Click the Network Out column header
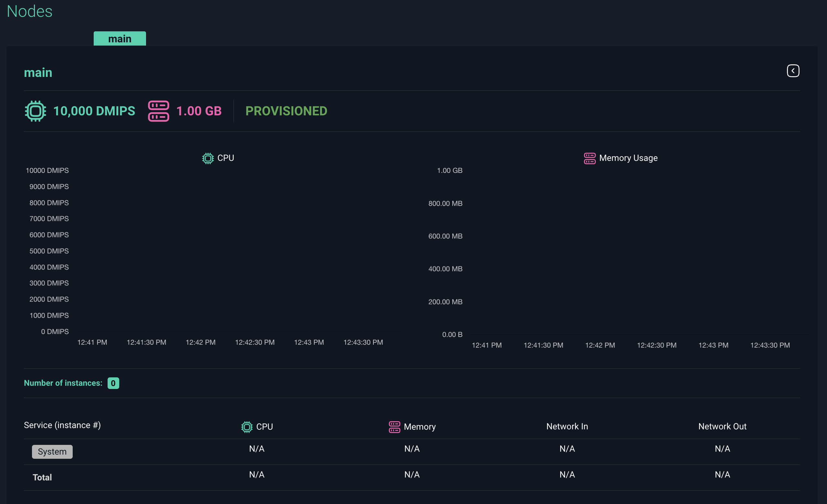 (722, 426)
